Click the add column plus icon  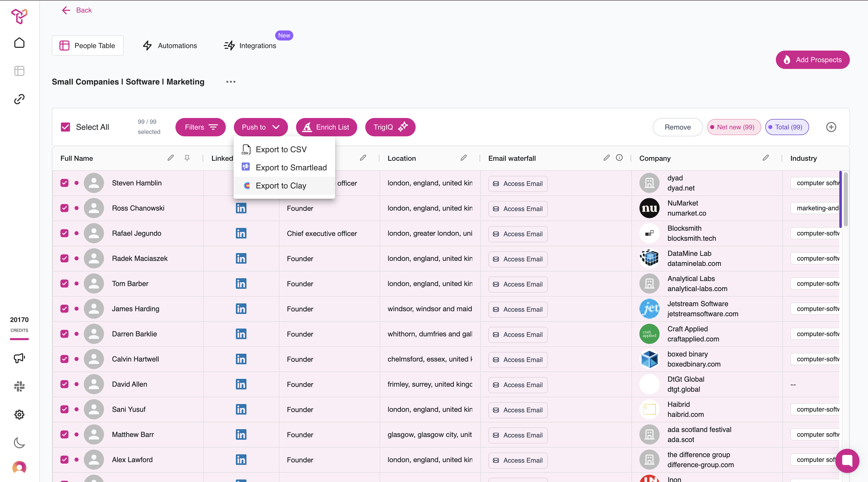(x=831, y=127)
